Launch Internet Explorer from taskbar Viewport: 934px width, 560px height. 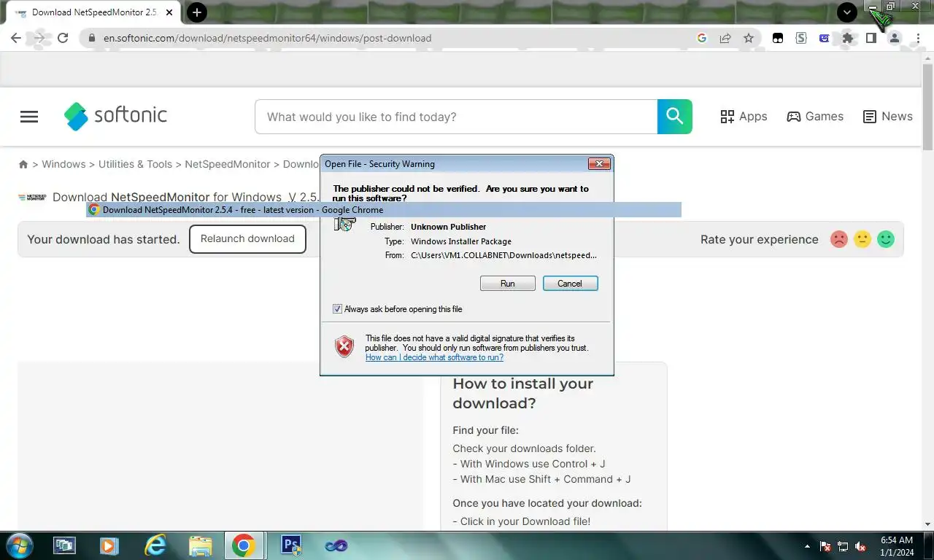click(x=155, y=545)
